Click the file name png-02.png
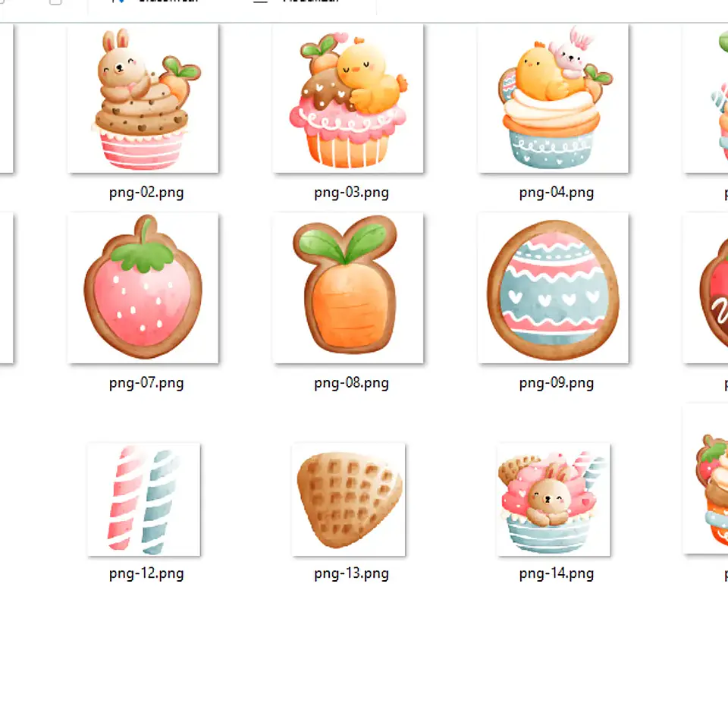 tap(146, 193)
